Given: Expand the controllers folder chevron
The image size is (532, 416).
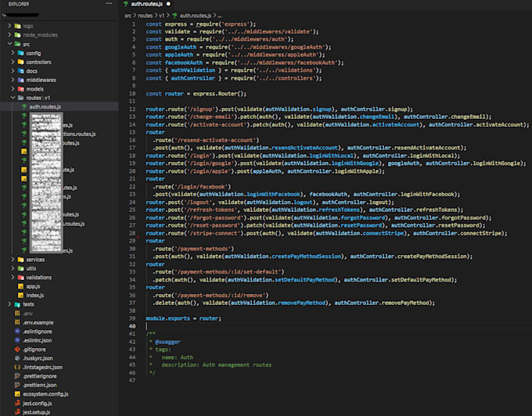Looking at the screenshot, I should (13, 62).
